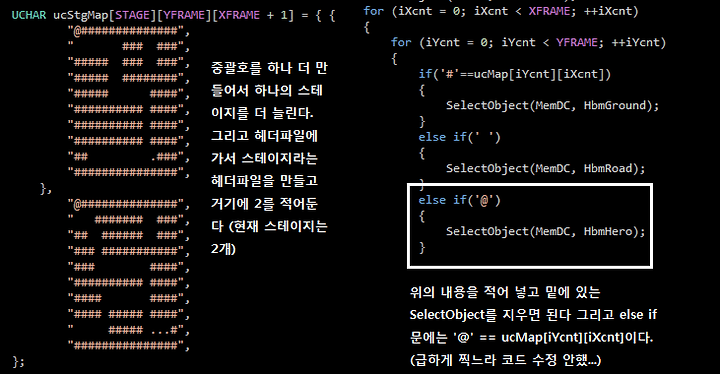
Task: Click the map row ending with "...#"
Action: [129, 330]
